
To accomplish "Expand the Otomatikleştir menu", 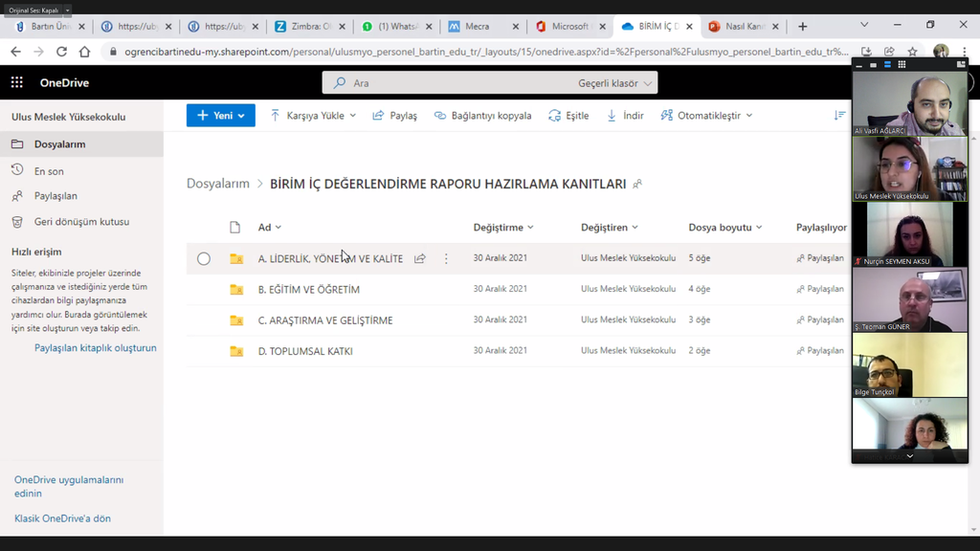I will pos(706,116).
